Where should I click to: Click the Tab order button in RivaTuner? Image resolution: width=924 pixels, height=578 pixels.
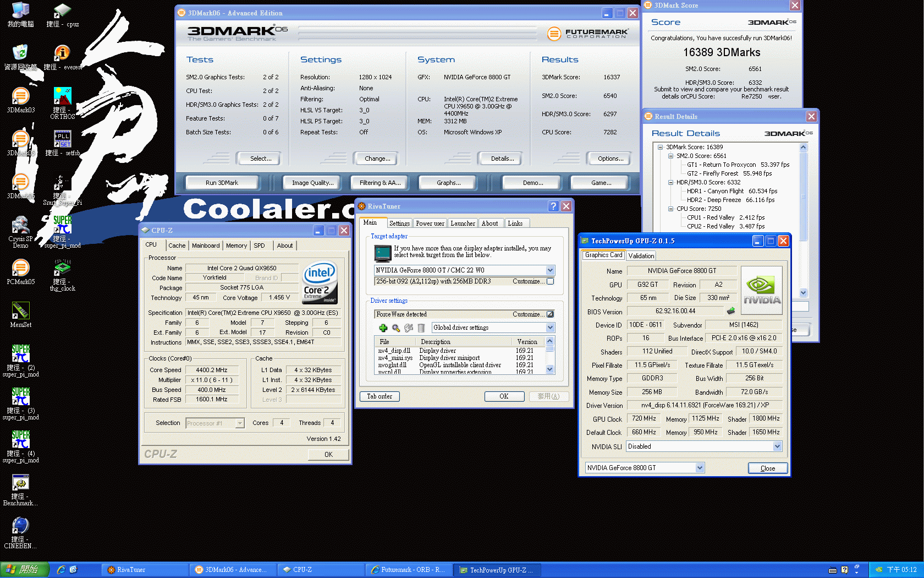point(380,396)
